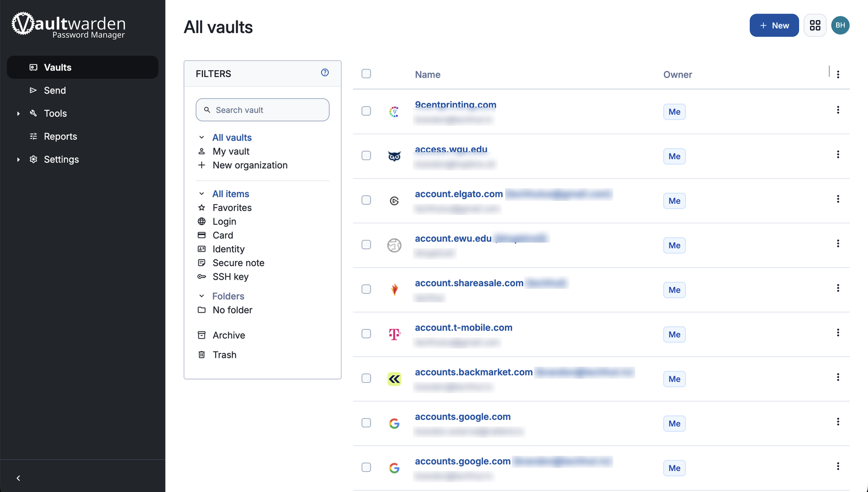
Task: Click the T-Mobile site icon
Action: coord(394,335)
